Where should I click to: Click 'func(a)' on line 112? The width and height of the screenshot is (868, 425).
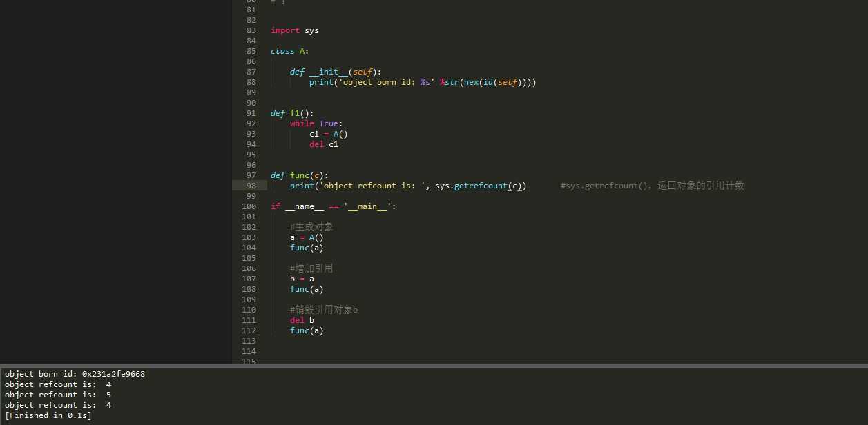[307, 330]
